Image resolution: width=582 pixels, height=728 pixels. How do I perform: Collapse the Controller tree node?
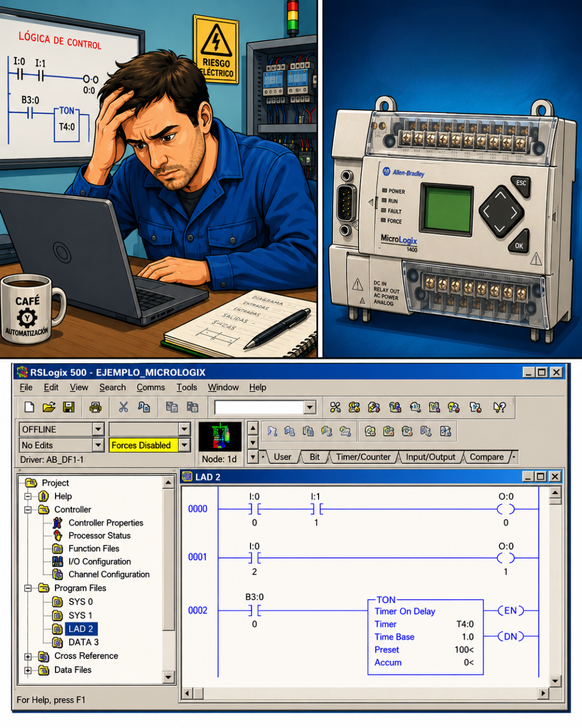[x=28, y=510]
